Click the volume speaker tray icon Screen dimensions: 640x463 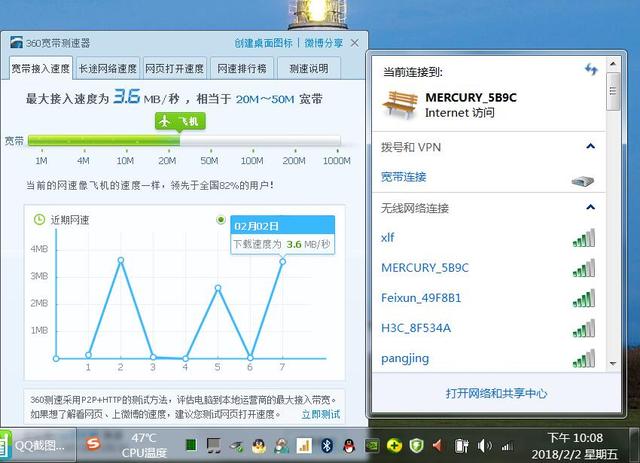click(484, 445)
